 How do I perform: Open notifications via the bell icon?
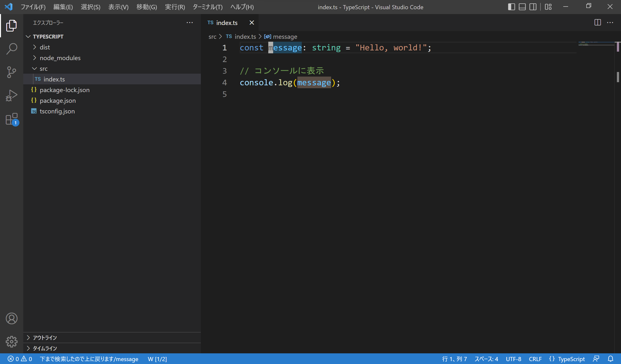(x=611, y=359)
